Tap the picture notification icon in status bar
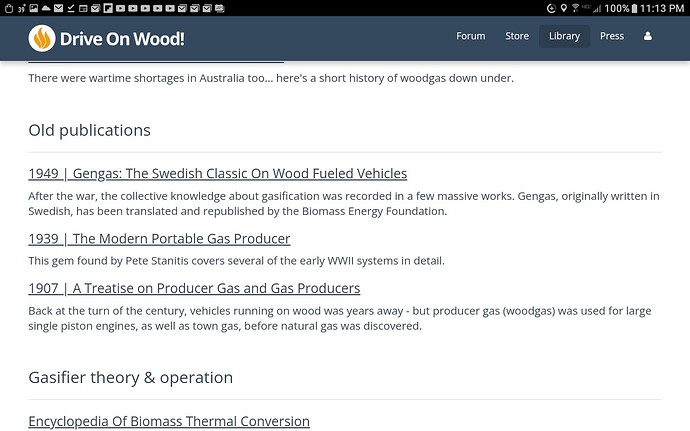The image size is (690, 431). 33,8
